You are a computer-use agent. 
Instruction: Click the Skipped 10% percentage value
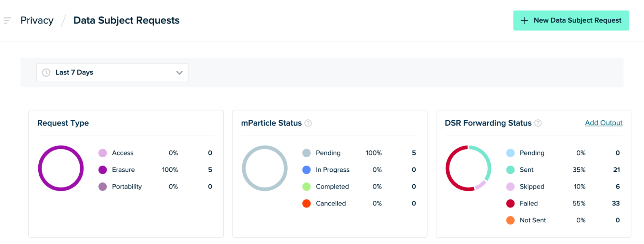pyautogui.click(x=580, y=187)
